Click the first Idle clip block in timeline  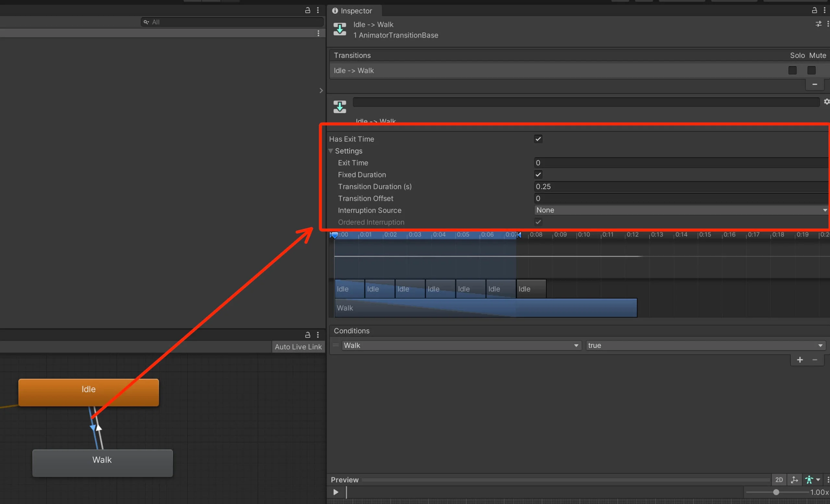(349, 289)
